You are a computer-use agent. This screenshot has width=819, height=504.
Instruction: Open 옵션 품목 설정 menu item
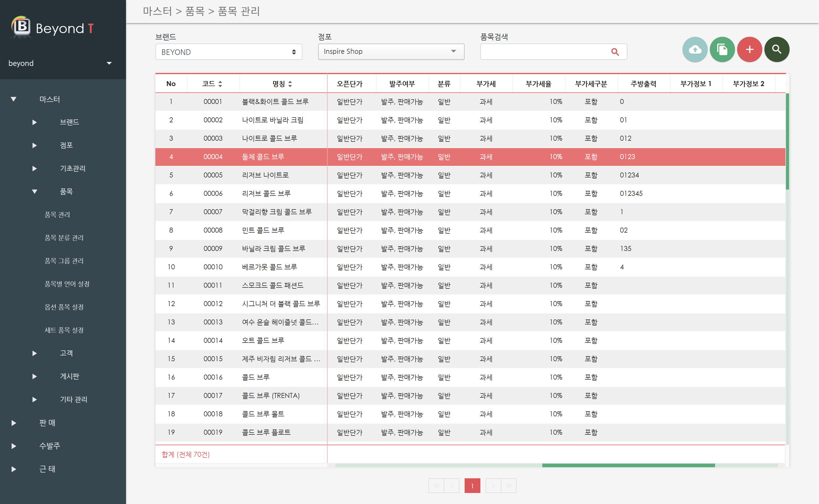pyautogui.click(x=64, y=307)
